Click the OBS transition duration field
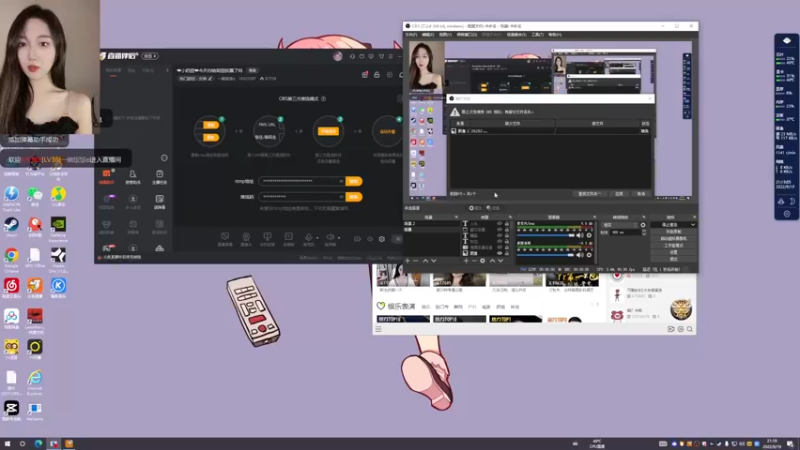This screenshot has width=800, height=450. [x=625, y=232]
